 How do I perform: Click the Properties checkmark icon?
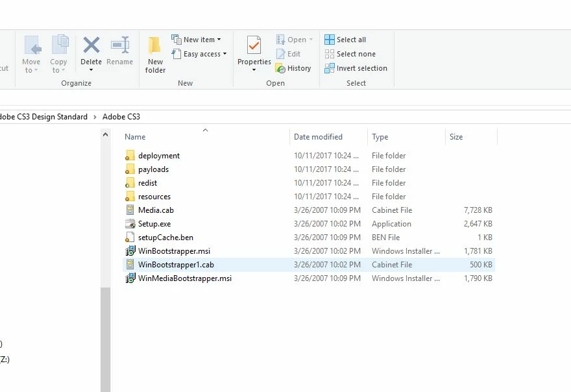coord(254,45)
